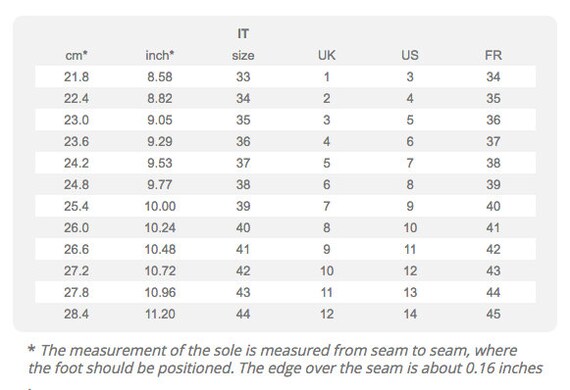Select IT size 35 cell
The image size is (570, 390).
click(243, 120)
